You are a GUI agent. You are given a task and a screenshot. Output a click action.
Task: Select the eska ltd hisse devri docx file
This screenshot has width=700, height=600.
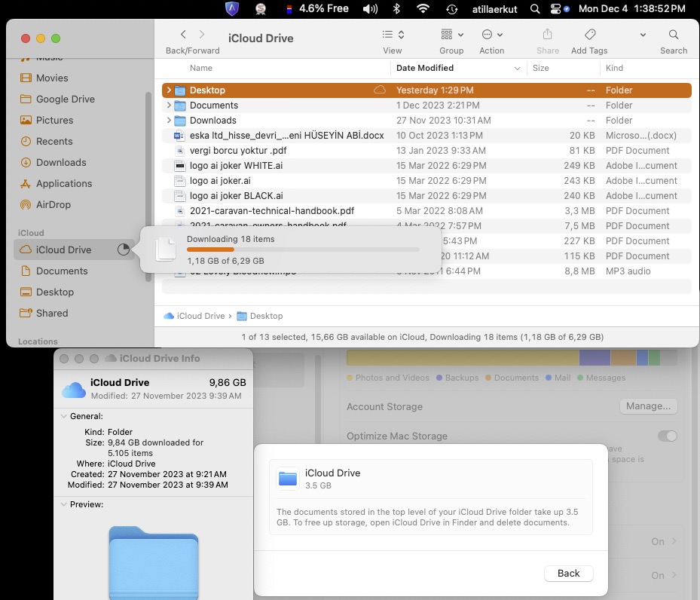click(426, 135)
